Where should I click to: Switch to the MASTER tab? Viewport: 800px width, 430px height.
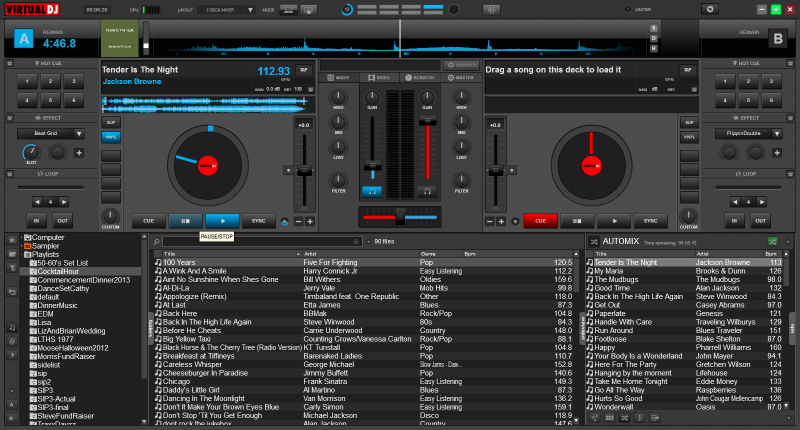click(x=461, y=78)
